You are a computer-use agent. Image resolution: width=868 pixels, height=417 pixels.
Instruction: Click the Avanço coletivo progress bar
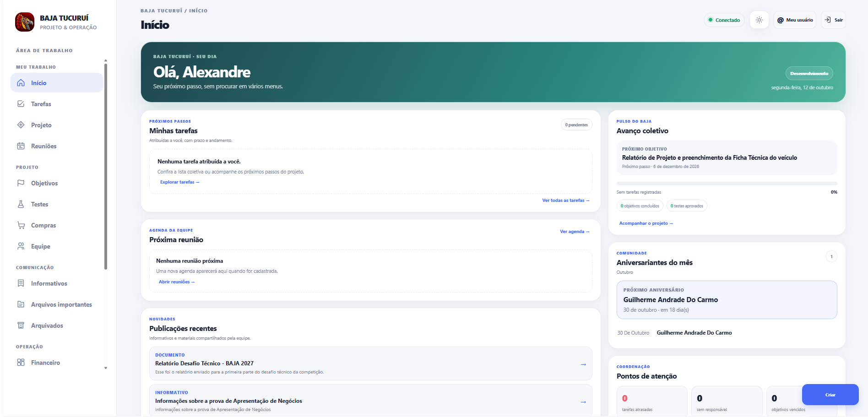tap(727, 184)
